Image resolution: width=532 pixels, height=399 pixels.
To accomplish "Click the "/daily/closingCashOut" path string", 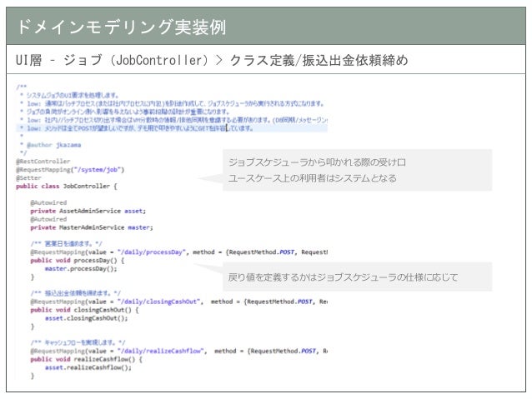I will point(158,302).
